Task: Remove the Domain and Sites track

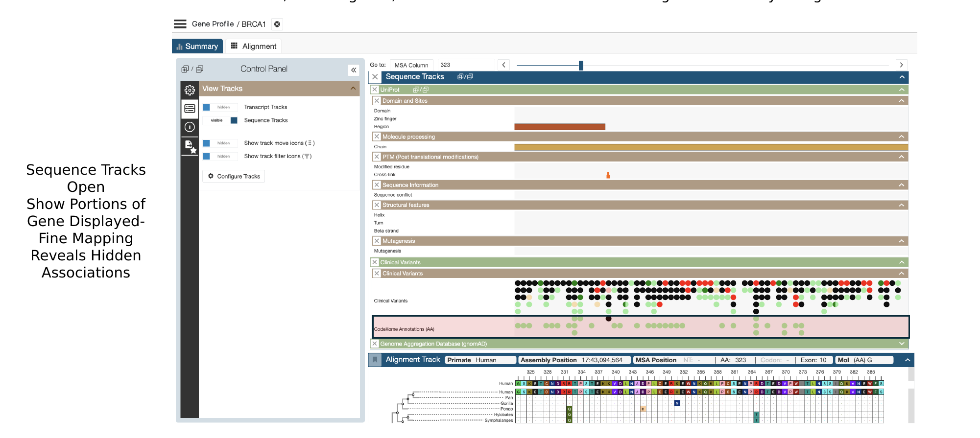Action: [377, 101]
